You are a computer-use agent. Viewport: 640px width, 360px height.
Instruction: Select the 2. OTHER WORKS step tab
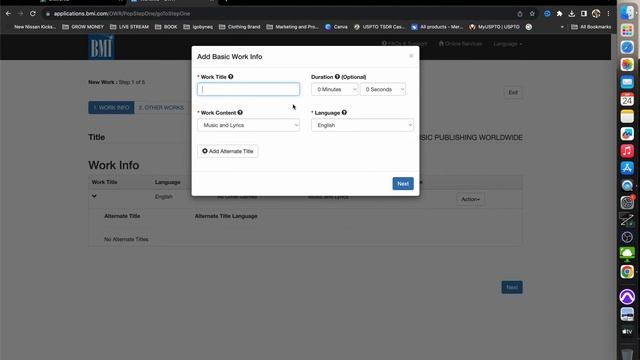[161, 108]
